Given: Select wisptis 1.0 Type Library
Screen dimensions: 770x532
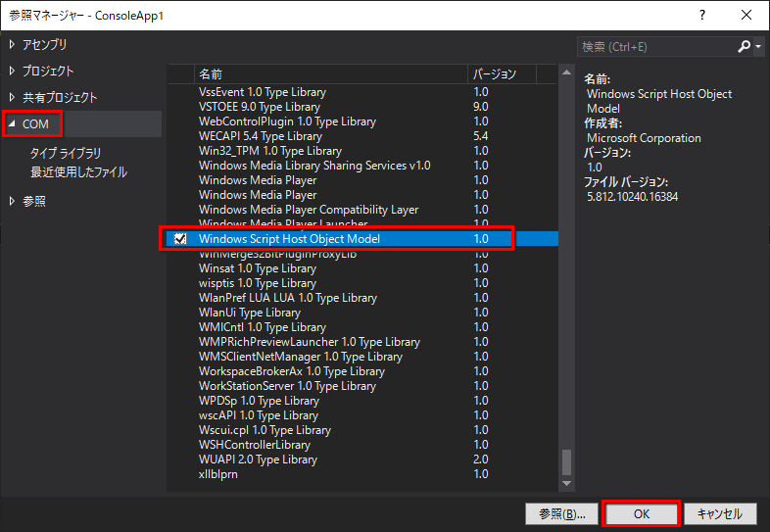Looking at the screenshot, I should (361, 283).
